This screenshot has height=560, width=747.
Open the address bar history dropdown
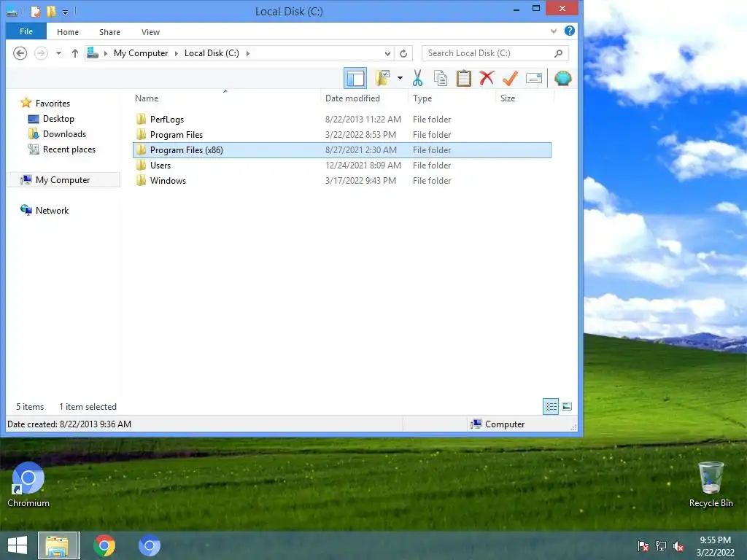pos(388,53)
